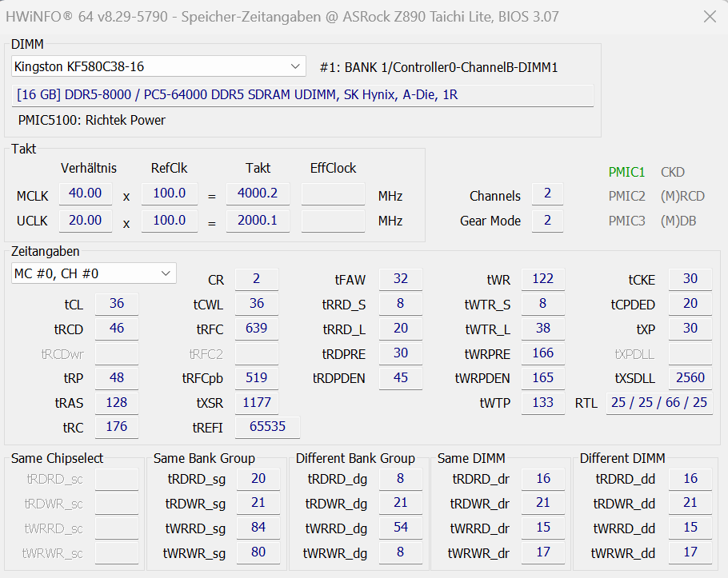Image resolution: width=728 pixels, height=578 pixels.
Task: Click the tRFCpb value 519
Action: tap(256, 378)
